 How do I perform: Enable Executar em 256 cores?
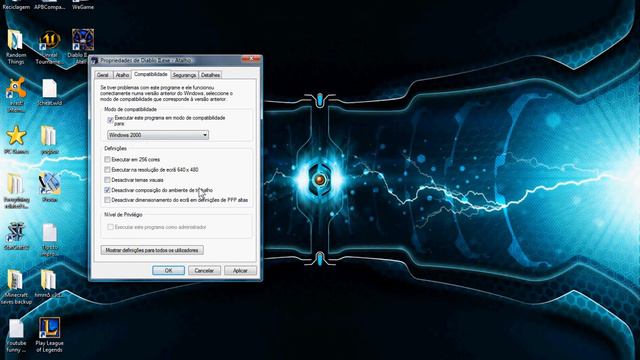pyautogui.click(x=107, y=160)
